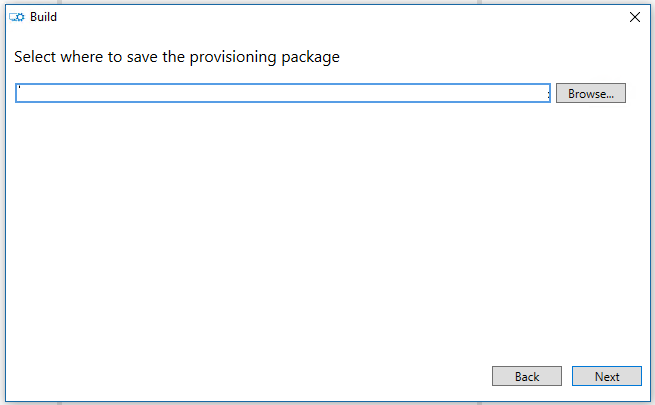Viewport: 655px width, 405px height.
Task: Open system menu via Build title icon
Action: pos(16,16)
